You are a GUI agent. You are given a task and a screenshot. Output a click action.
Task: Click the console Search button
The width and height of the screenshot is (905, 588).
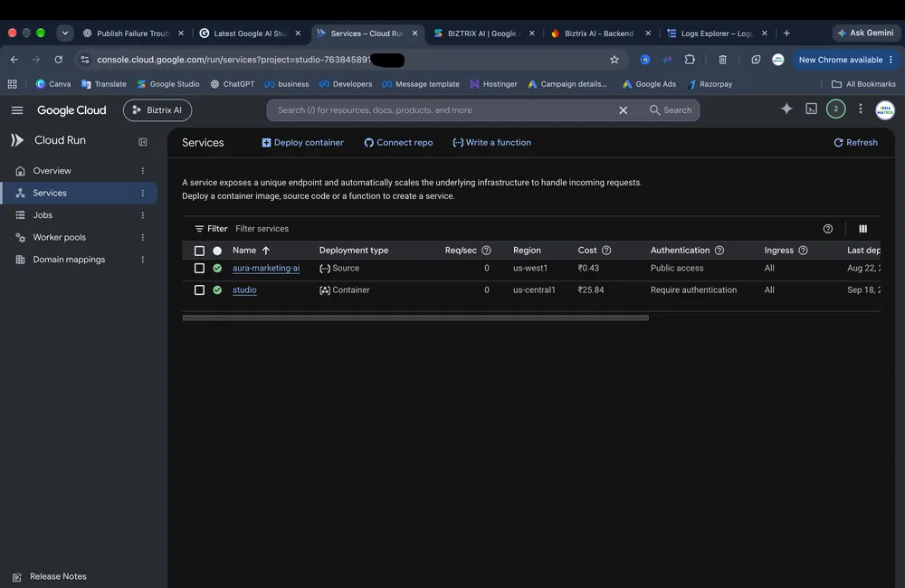tap(670, 110)
